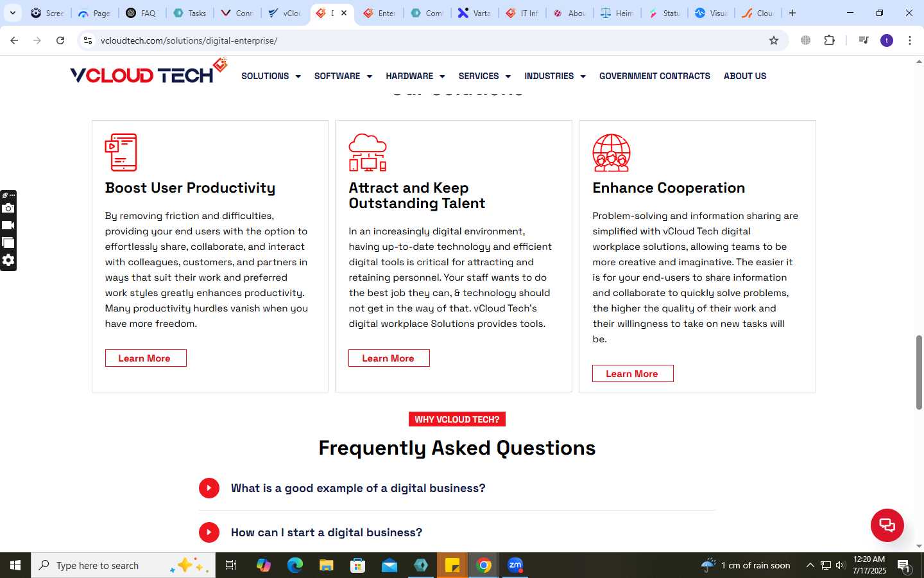Screen dimensions: 924x578
Task: Open the taskbar clock and date
Action: pyautogui.click(x=869, y=565)
